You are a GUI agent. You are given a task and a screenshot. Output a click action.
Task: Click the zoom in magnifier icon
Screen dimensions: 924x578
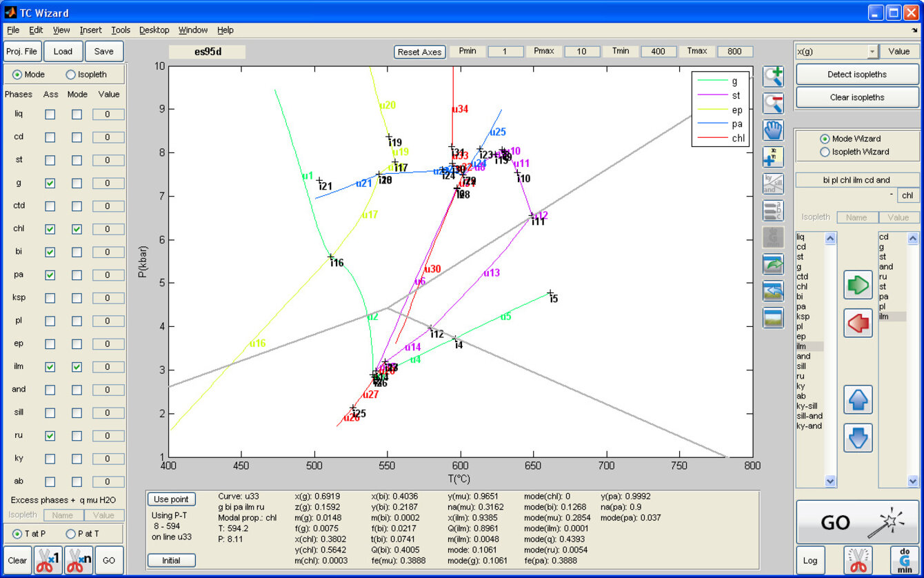coord(773,77)
